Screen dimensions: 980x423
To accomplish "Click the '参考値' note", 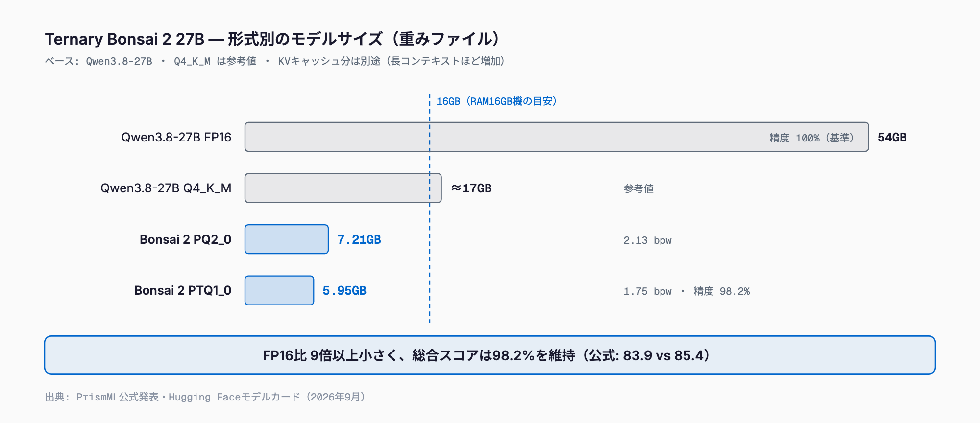I will (638, 188).
